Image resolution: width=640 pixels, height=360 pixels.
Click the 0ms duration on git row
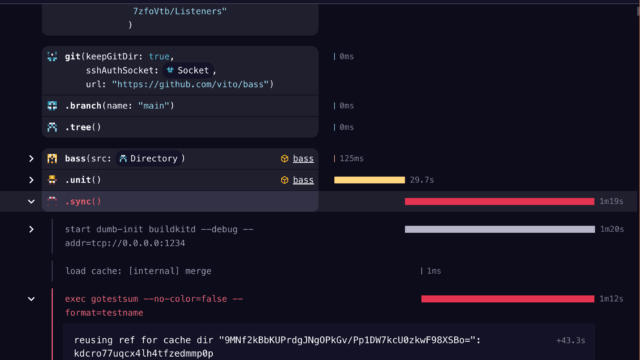[347, 57]
